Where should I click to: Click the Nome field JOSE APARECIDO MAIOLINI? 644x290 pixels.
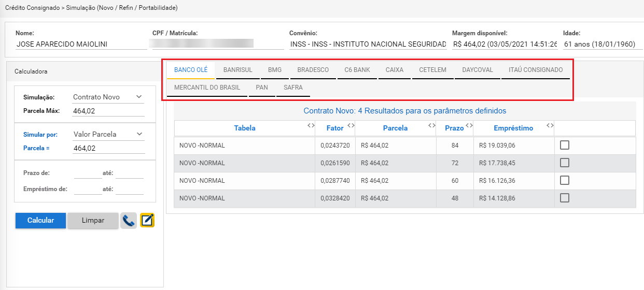point(81,45)
